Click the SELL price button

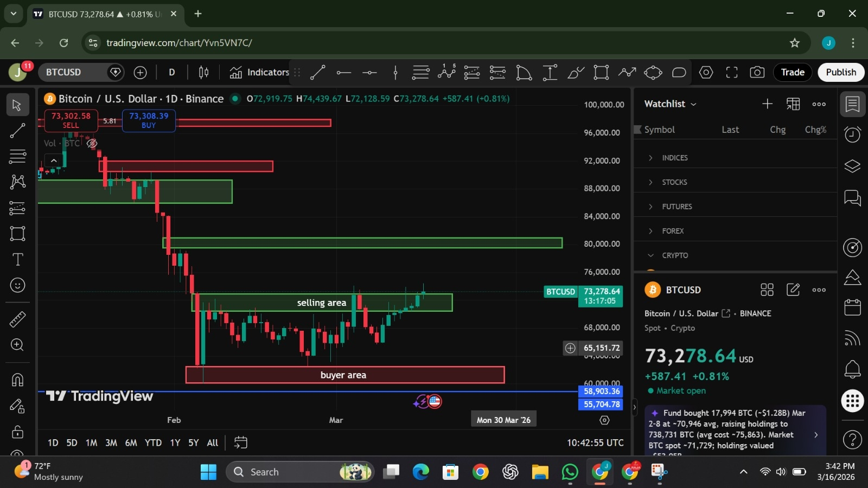(x=71, y=120)
